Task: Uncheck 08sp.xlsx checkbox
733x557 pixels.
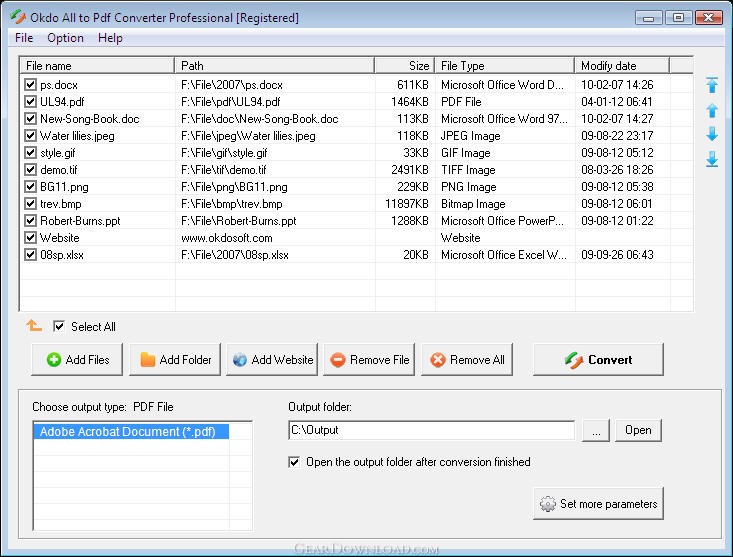Action: tap(30, 255)
